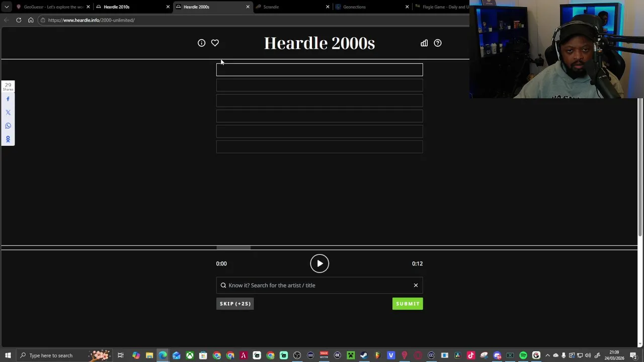Open the Windows Start menu
The height and width of the screenshot is (362, 644).
[x=8, y=355]
